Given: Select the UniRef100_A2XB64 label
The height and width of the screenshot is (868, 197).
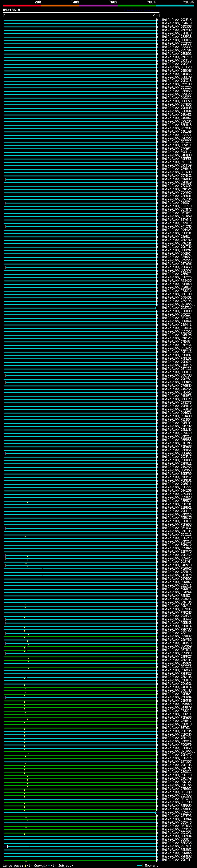Looking at the screenshot, I should click(177, 419).
